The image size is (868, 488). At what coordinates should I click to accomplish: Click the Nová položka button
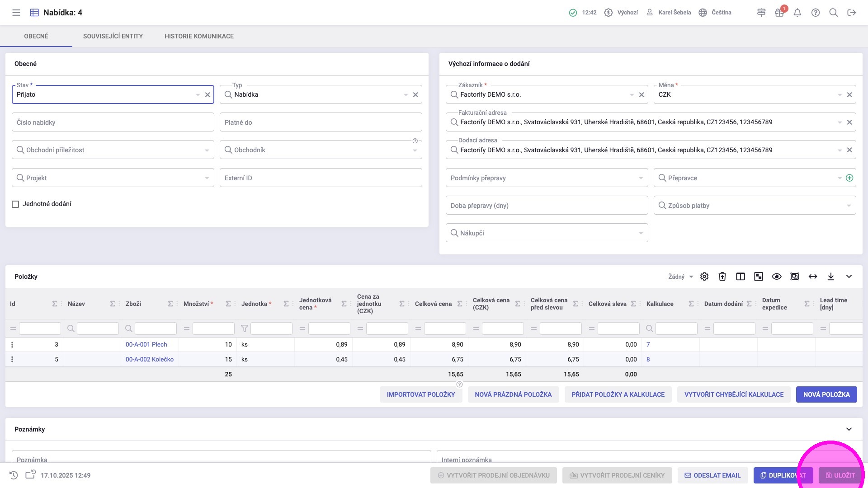pos(826,394)
